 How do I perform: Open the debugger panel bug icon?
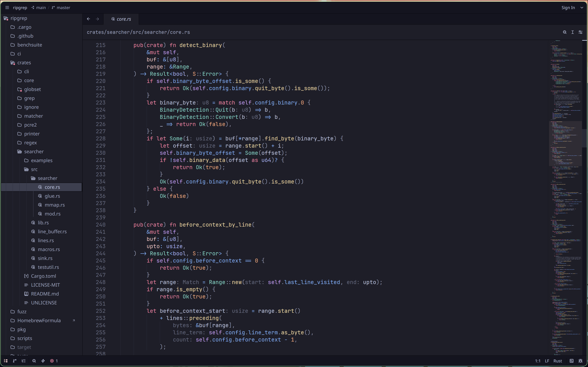(580, 361)
